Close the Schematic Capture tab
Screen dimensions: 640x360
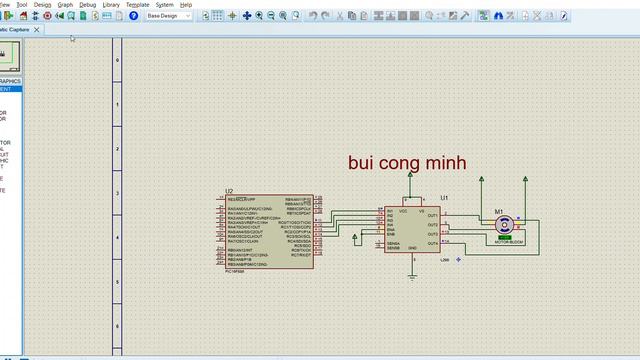tap(37, 29)
